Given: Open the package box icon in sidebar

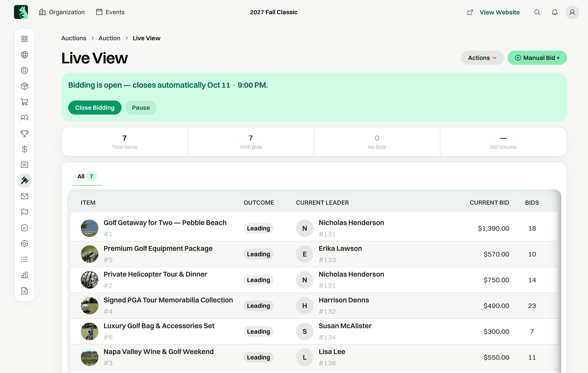Looking at the screenshot, I should click(24, 86).
